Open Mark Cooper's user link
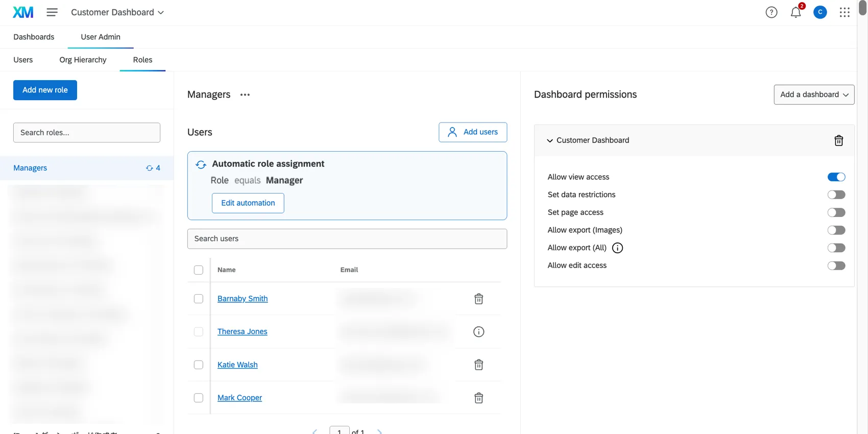Viewport: 868px width, 434px height. coord(239,398)
